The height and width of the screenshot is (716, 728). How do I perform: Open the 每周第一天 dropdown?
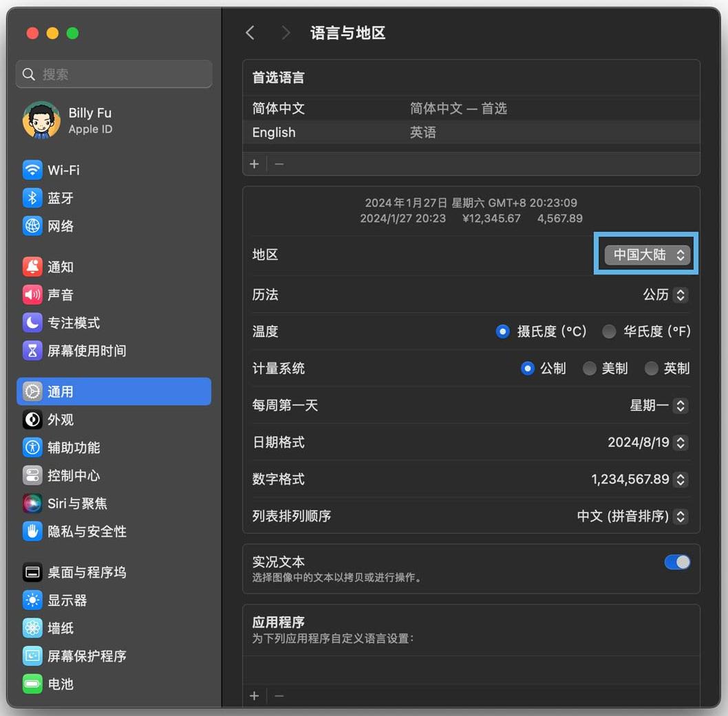658,406
